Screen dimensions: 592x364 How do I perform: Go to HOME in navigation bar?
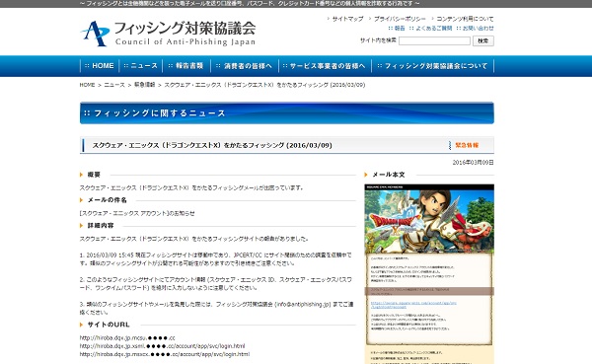click(100, 66)
